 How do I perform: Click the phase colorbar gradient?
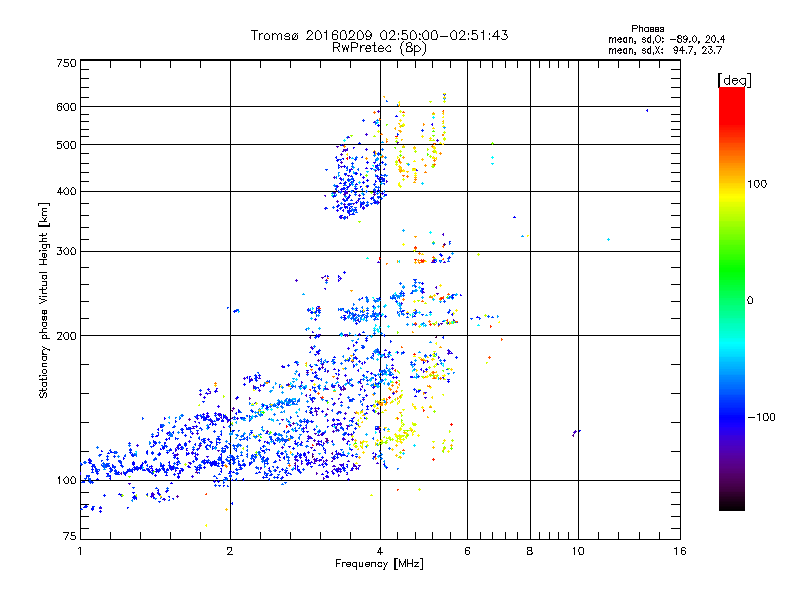pos(732,298)
